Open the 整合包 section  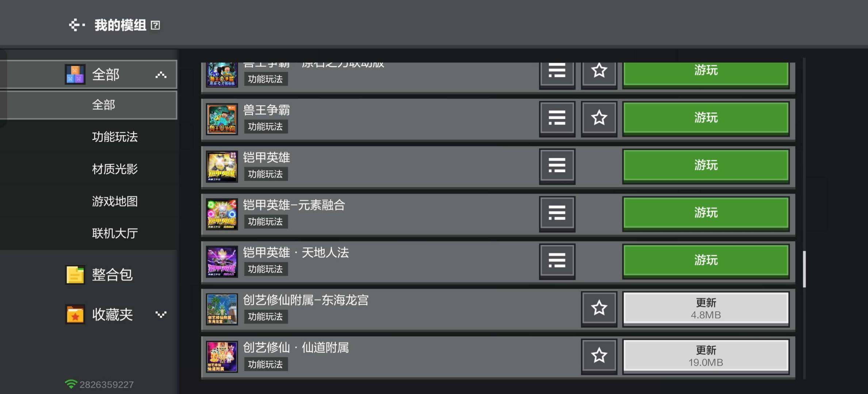[112, 275]
